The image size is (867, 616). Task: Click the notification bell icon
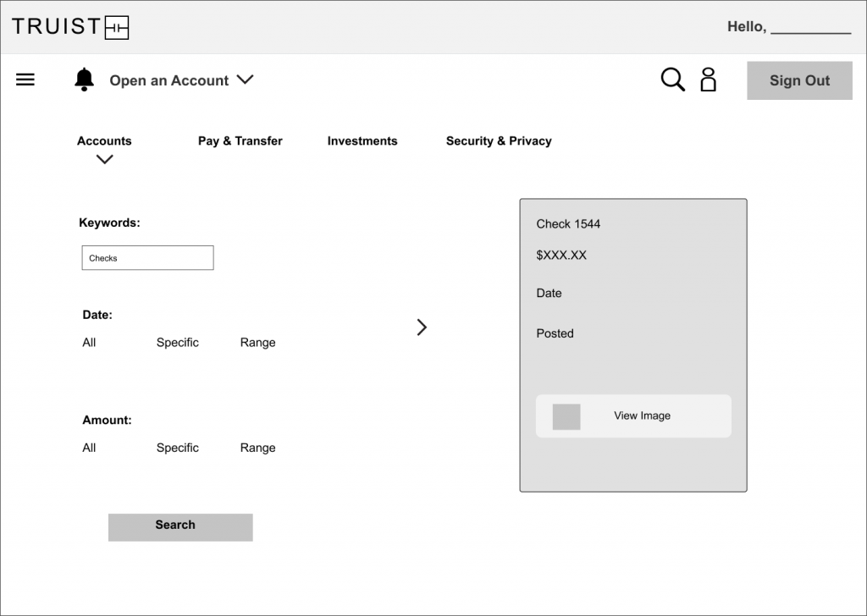(x=84, y=80)
